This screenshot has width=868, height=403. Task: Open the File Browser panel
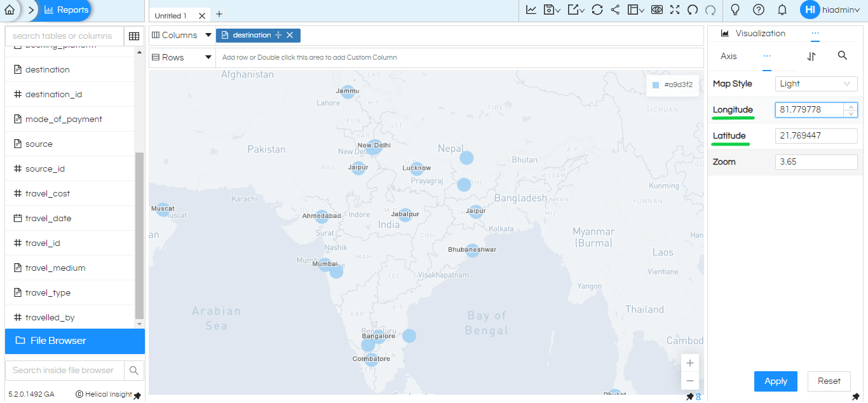pyautogui.click(x=75, y=341)
